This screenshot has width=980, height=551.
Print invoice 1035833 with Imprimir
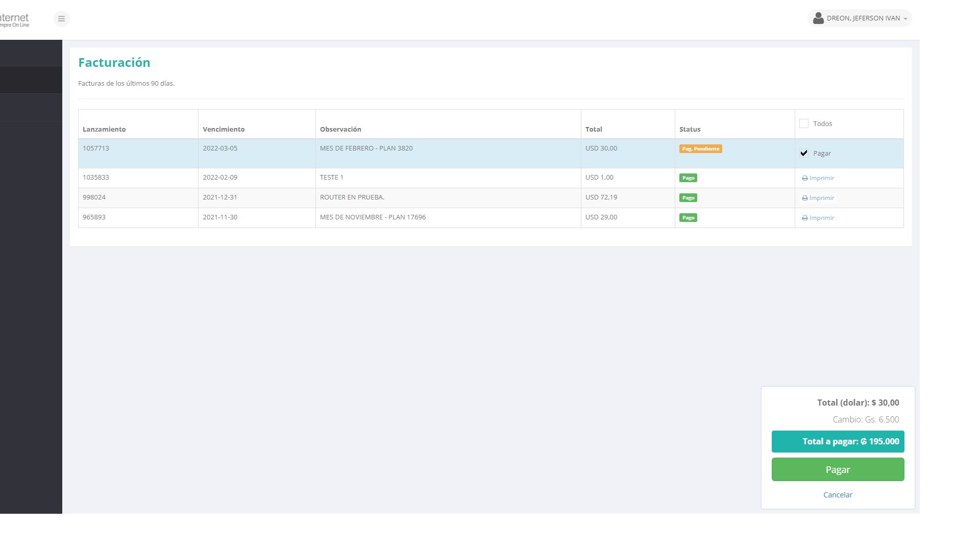[818, 178]
